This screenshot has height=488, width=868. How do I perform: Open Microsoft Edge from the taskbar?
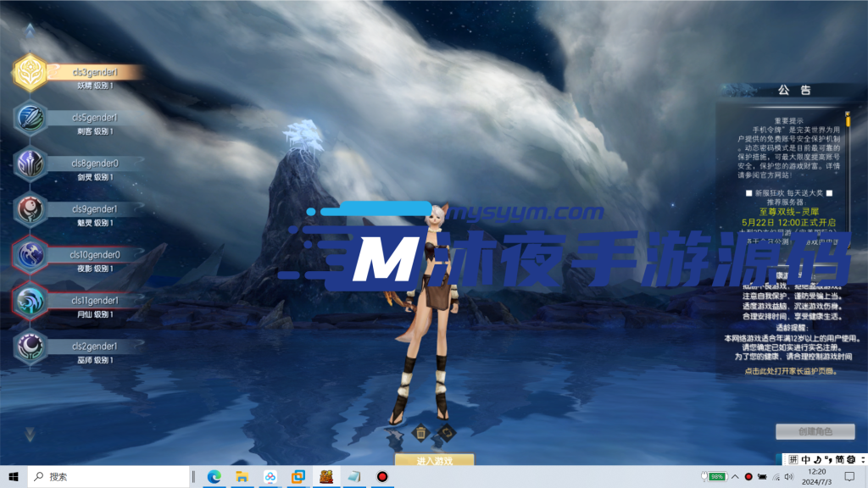[214, 477]
